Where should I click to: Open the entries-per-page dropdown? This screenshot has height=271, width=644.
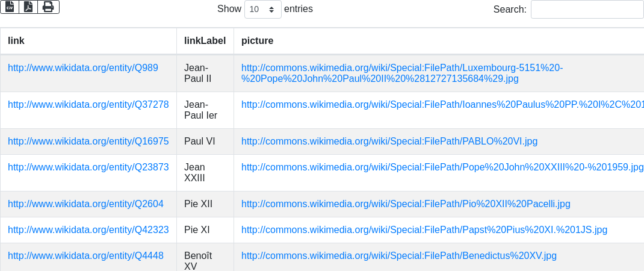262,9
